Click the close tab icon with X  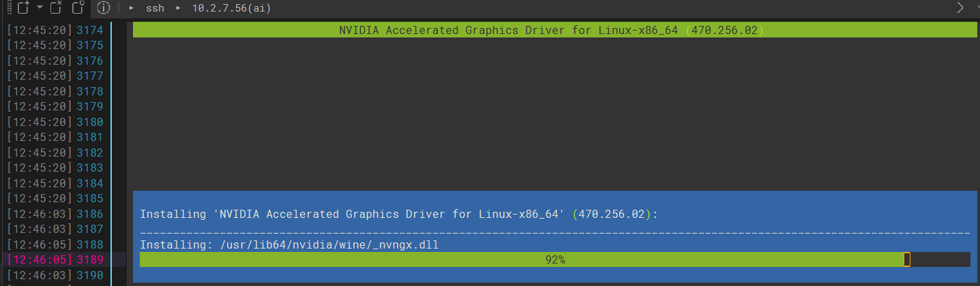pyautogui.click(x=57, y=8)
